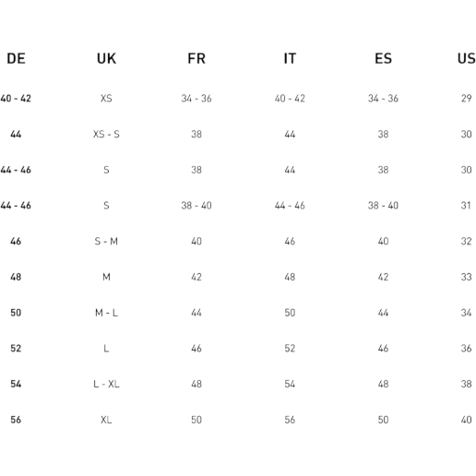The width and height of the screenshot is (476, 476).
Task: Select the ES column header
Action: click(x=383, y=58)
